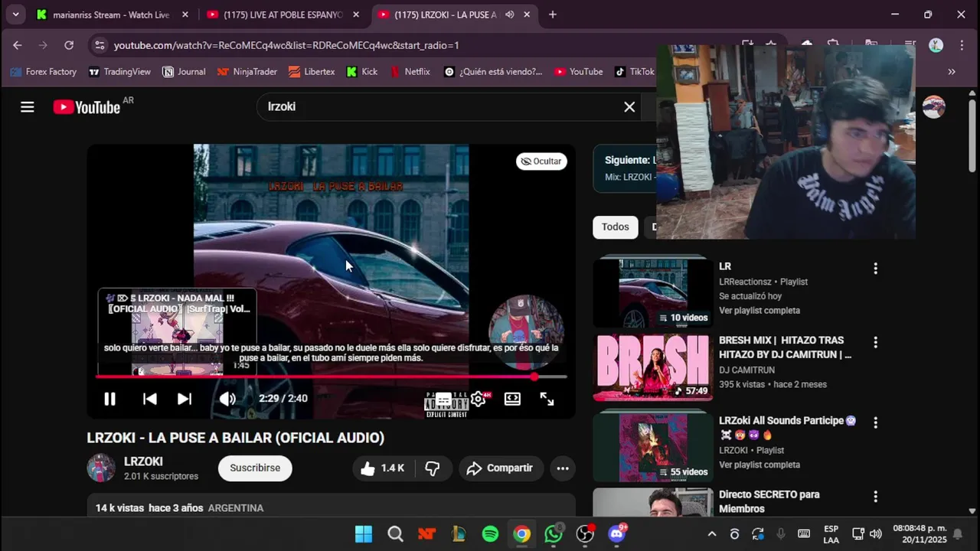980x551 pixels.
Task: Open a new browser tab
Action: [x=553, y=15]
